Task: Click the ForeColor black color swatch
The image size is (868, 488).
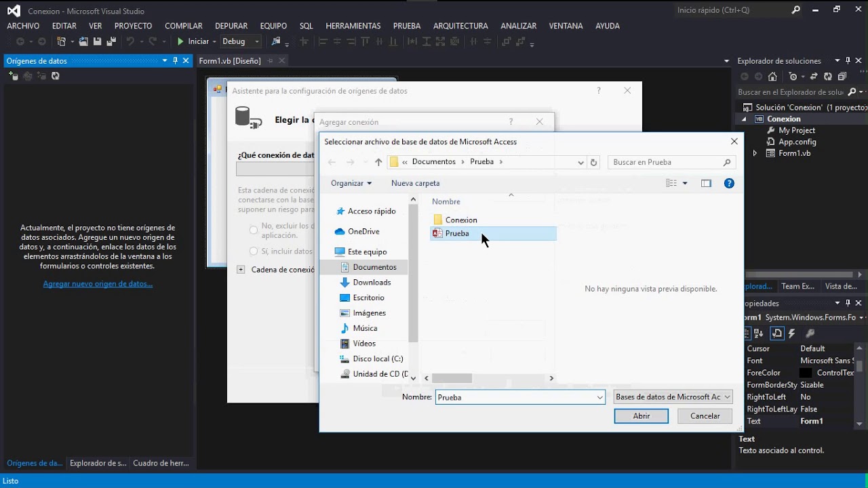Action: (806, 373)
